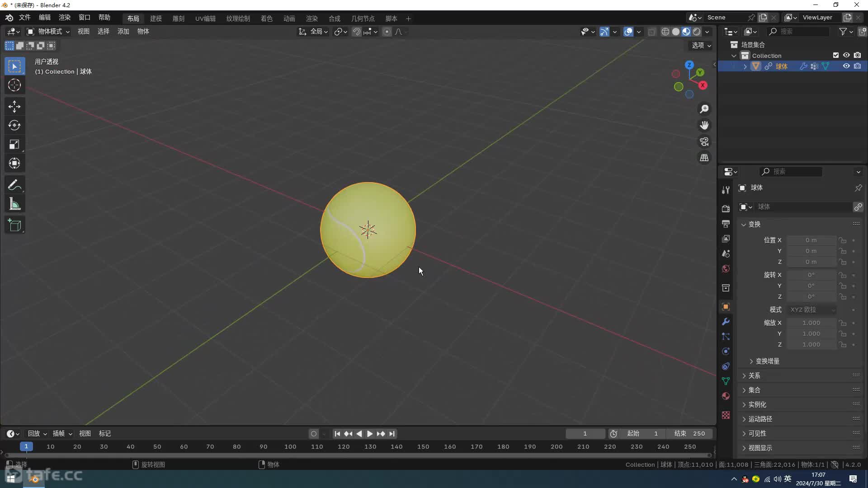
Task: Toggle Collection exclude checkbox in outliner
Action: [836, 55]
